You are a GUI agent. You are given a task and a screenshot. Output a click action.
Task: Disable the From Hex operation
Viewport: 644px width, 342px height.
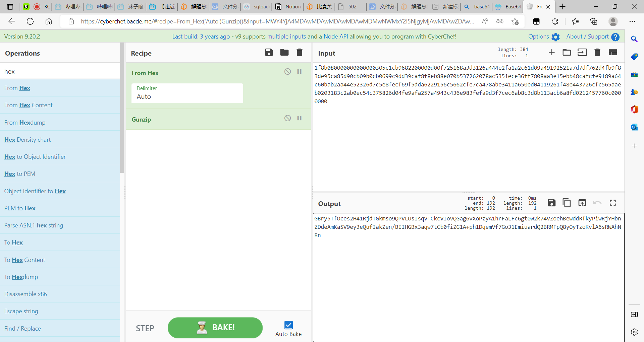tap(287, 72)
